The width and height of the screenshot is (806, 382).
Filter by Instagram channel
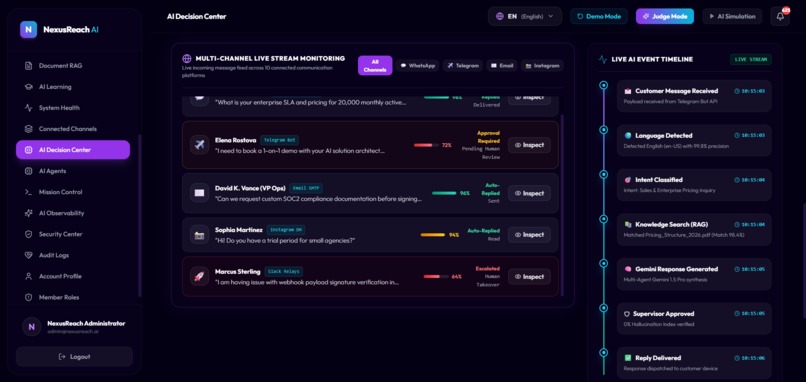click(542, 66)
